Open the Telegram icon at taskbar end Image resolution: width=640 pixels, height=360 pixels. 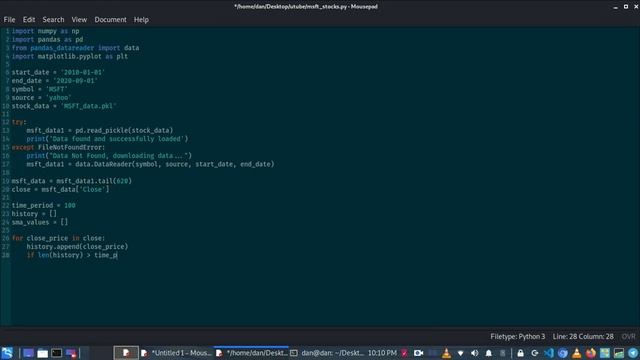click(x=633, y=353)
